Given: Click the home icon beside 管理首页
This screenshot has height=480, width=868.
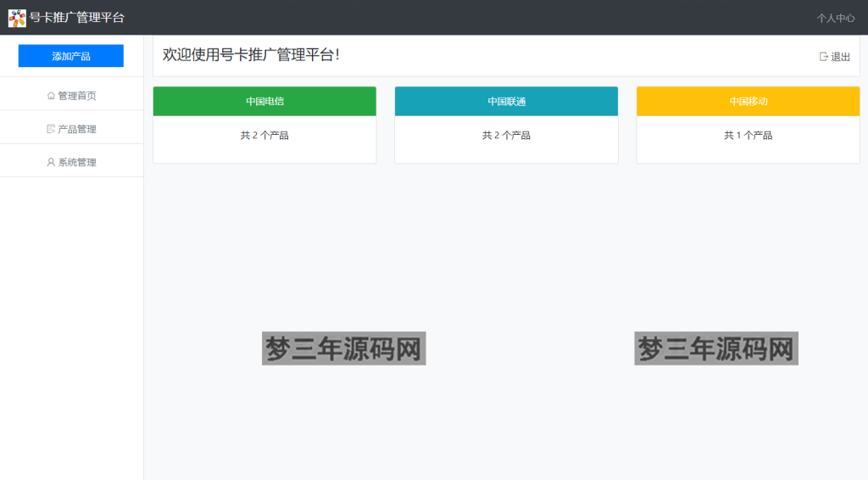Looking at the screenshot, I should pyautogui.click(x=51, y=96).
